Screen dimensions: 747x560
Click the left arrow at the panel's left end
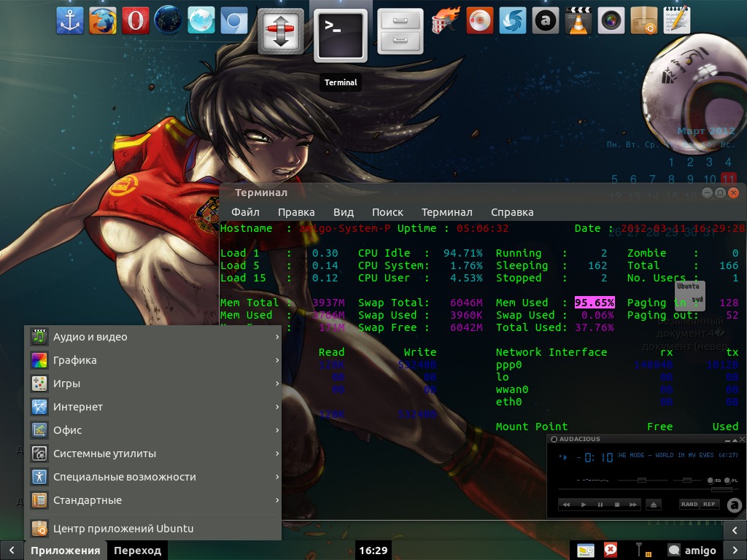click(x=12, y=551)
